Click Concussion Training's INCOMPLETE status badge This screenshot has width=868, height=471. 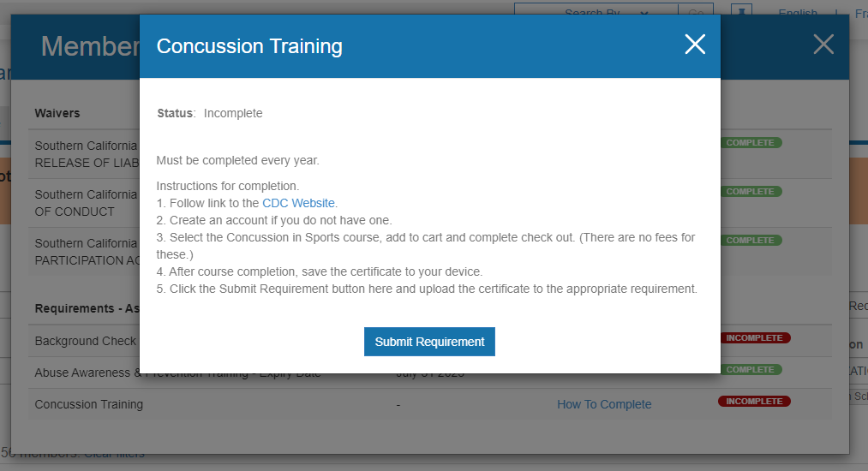click(x=754, y=401)
